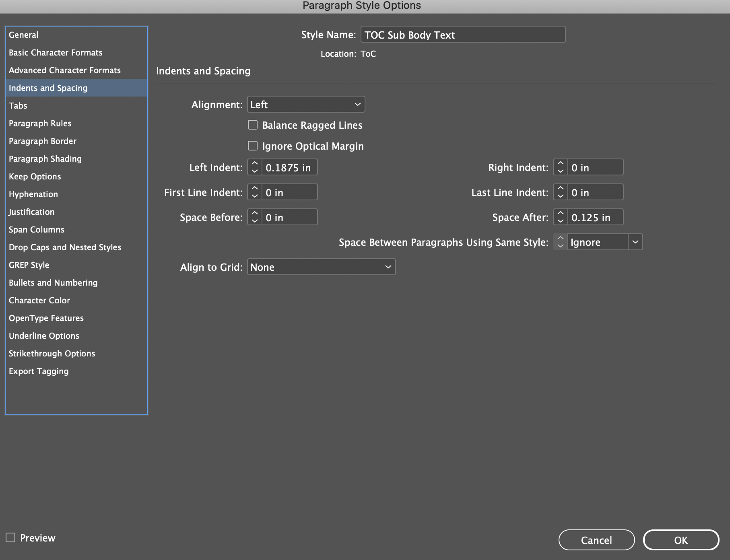The width and height of the screenshot is (730, 560).
Task: Change Space Between Paragraphs from Ignore
Action: 598,242
